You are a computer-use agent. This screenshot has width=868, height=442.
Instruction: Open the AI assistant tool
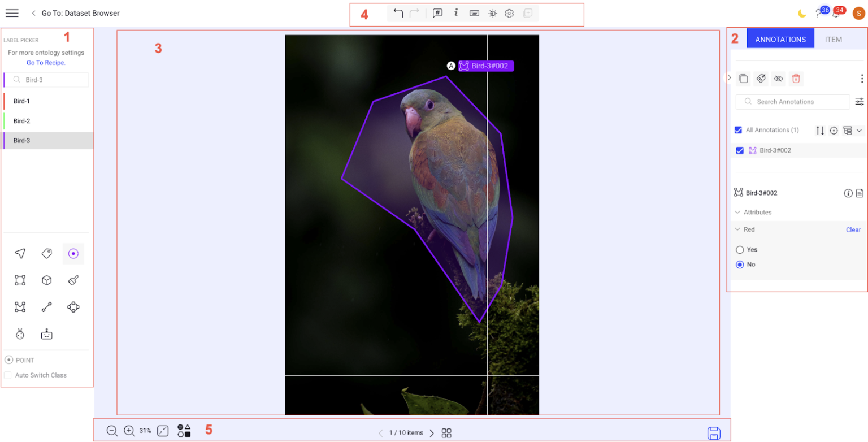click(46, 333)
